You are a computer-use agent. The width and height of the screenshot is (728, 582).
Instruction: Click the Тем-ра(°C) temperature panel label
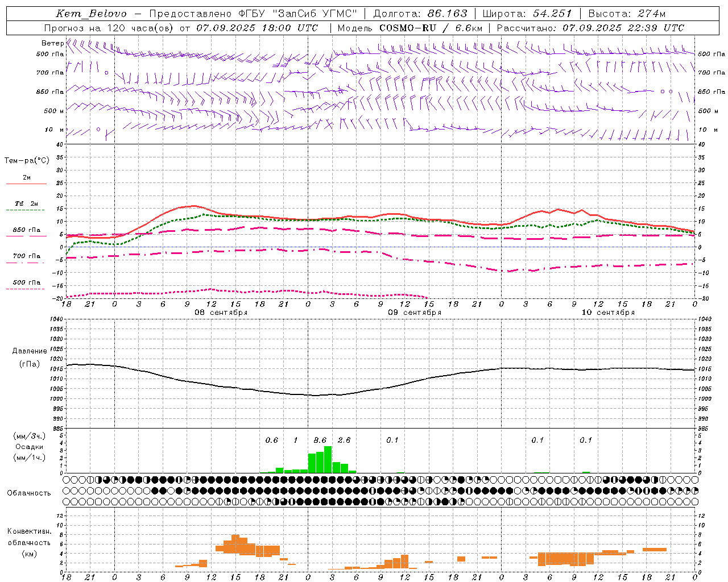[27, 160]
